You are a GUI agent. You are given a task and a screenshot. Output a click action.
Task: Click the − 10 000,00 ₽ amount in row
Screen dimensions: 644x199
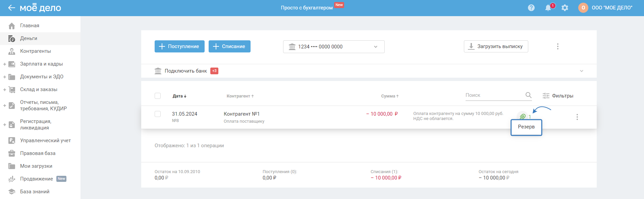382,114
